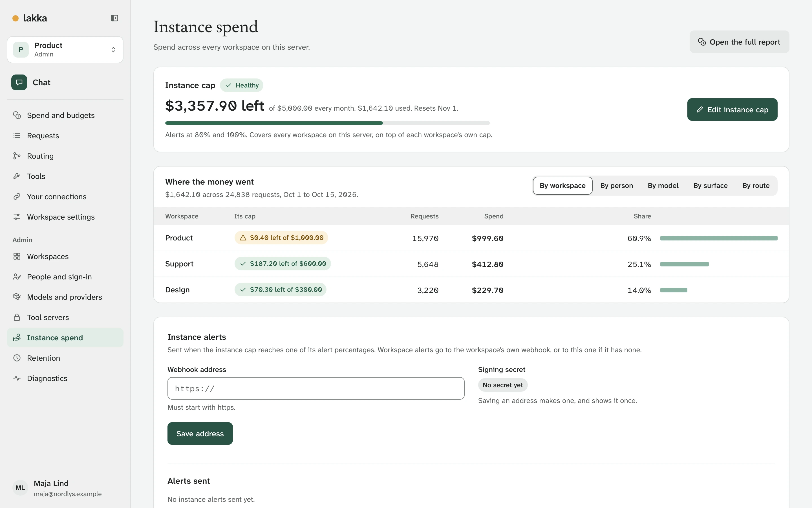Click Maja Lind user profile
The width and height of the screenshot is (812, 508).
point(65,488)
